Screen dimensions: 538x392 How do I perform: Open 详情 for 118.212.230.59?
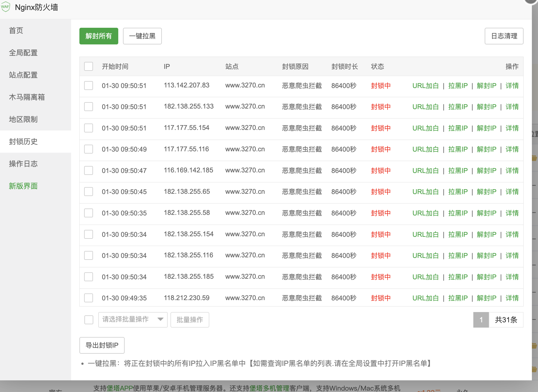coord(512,298)
